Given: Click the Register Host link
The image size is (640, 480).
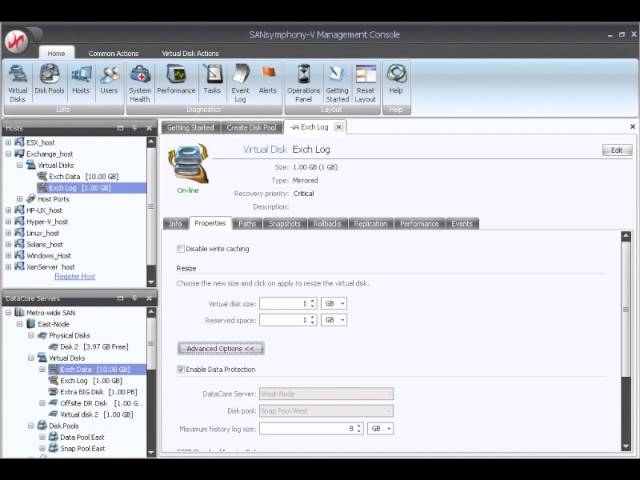Looking at the screenshot, I should tap(75, 276).
